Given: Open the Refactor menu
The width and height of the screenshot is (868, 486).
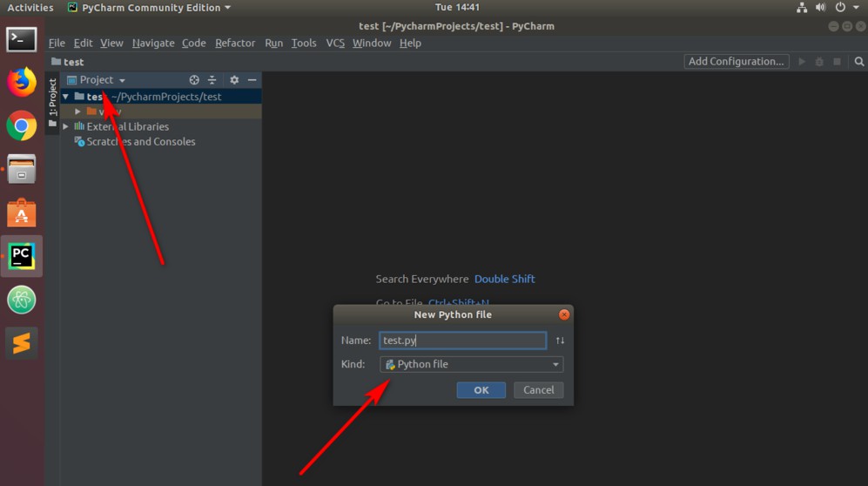Looking at the screenshot, I should (235, 43).
